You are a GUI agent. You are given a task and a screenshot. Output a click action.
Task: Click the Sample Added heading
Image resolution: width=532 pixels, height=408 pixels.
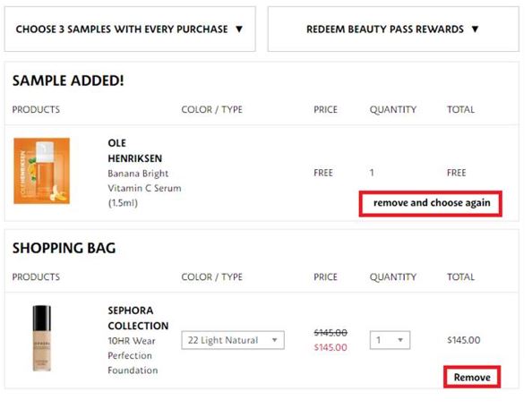pyautogui.click(x=68, y=81)
